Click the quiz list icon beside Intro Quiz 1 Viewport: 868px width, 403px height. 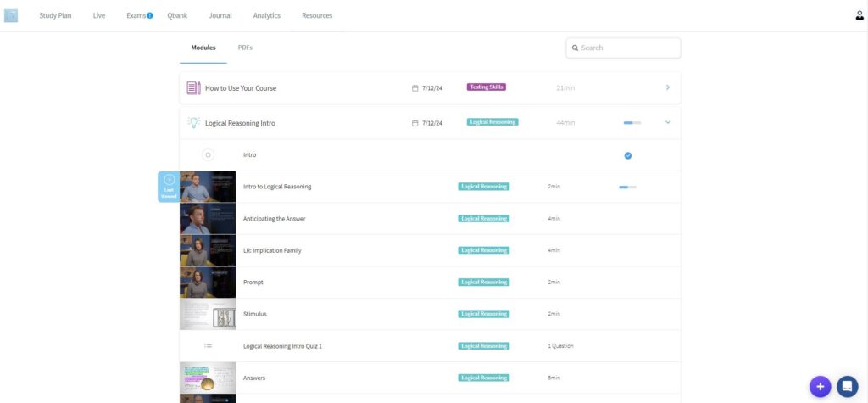(209, 346)
